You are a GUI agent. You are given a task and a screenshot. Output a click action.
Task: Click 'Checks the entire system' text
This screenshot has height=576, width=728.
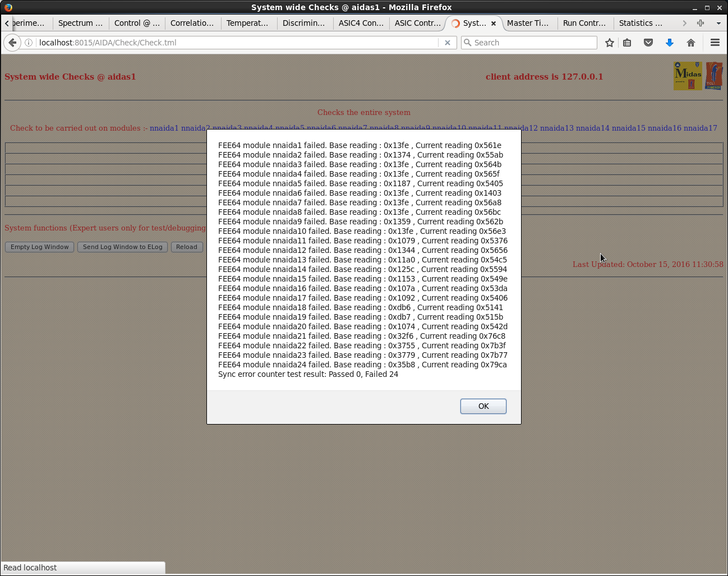364,112
